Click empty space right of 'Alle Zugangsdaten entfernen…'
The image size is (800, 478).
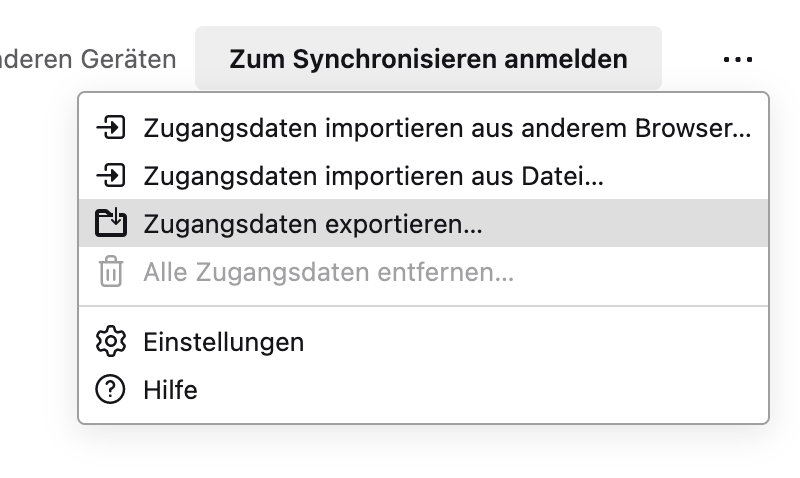pos(640,272)
